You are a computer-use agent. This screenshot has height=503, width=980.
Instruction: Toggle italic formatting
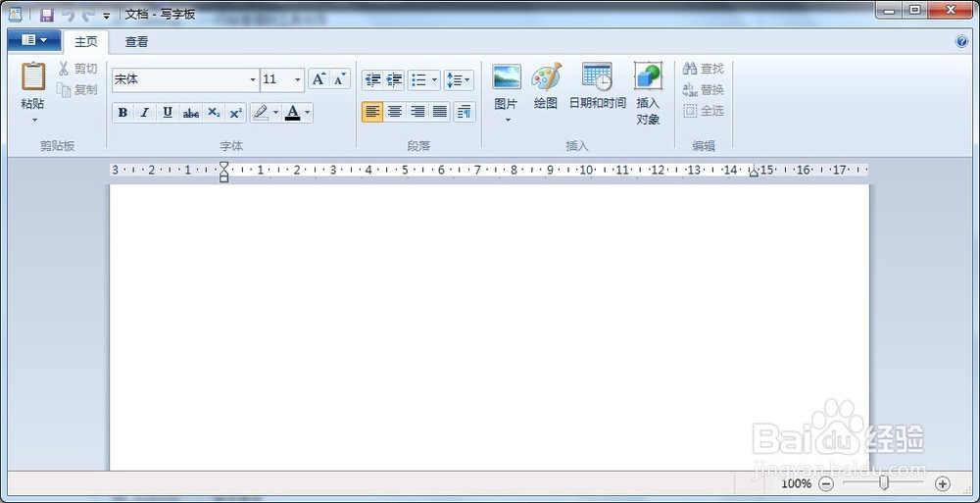[145, 113]
